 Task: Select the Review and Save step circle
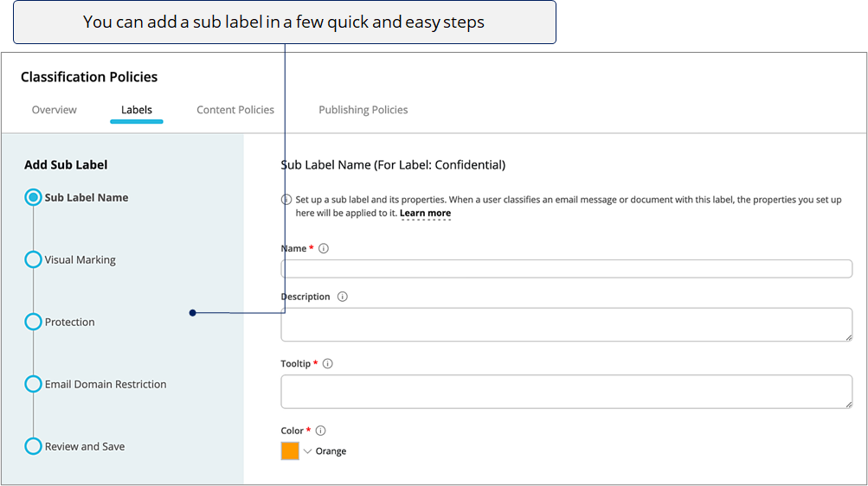(33, 446)
